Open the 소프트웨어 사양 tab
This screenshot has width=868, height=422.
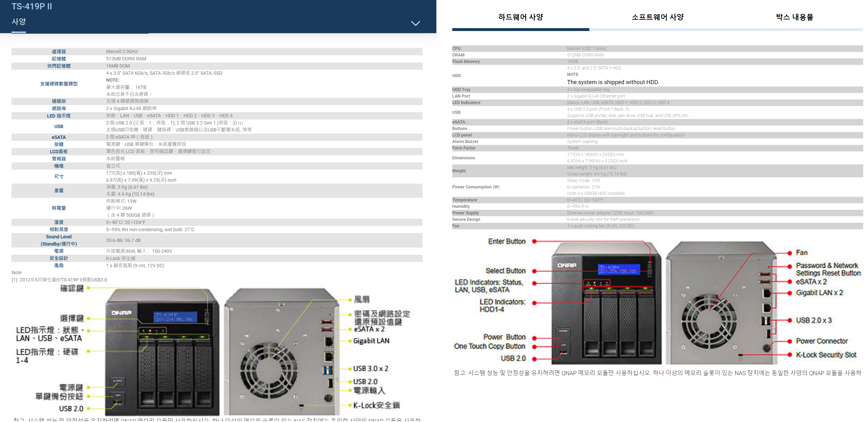click(657, 17)
